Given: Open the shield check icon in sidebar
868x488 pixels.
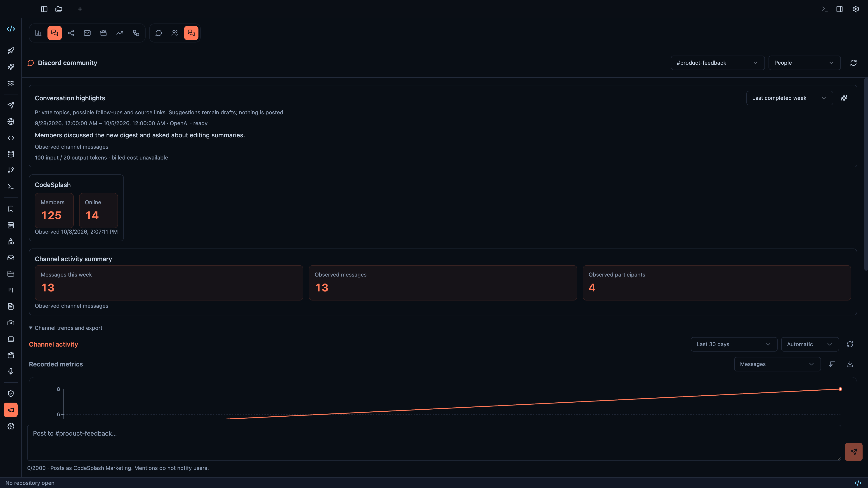Looking at the screenshot, I should coord(11,394).
